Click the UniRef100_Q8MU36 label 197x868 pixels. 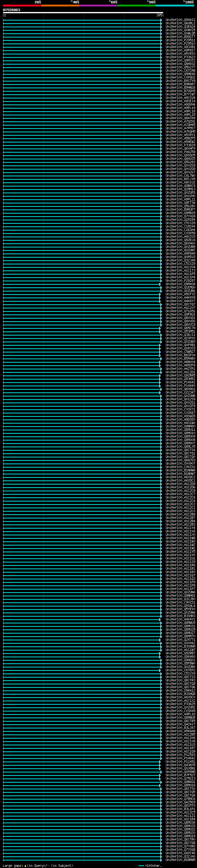pos(180,822)
